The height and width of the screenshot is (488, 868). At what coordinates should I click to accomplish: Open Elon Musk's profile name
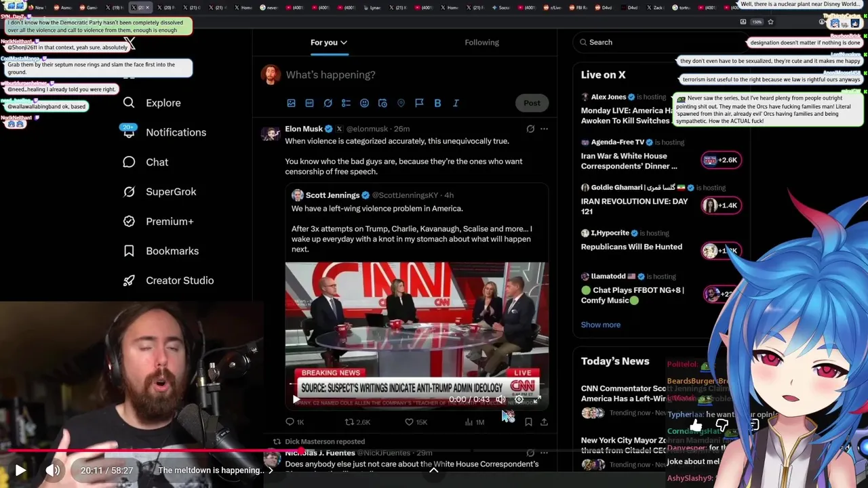click(x=304, y=129)
